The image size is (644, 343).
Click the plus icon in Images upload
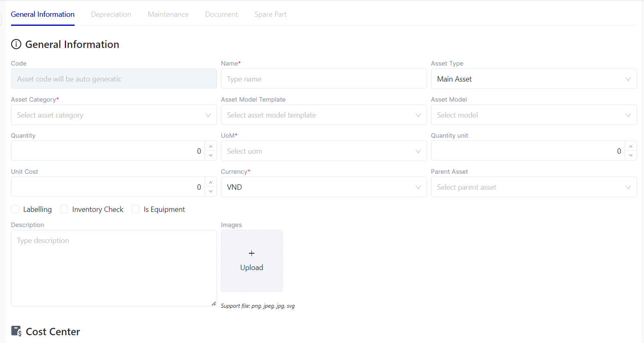(x=251, y=253)
